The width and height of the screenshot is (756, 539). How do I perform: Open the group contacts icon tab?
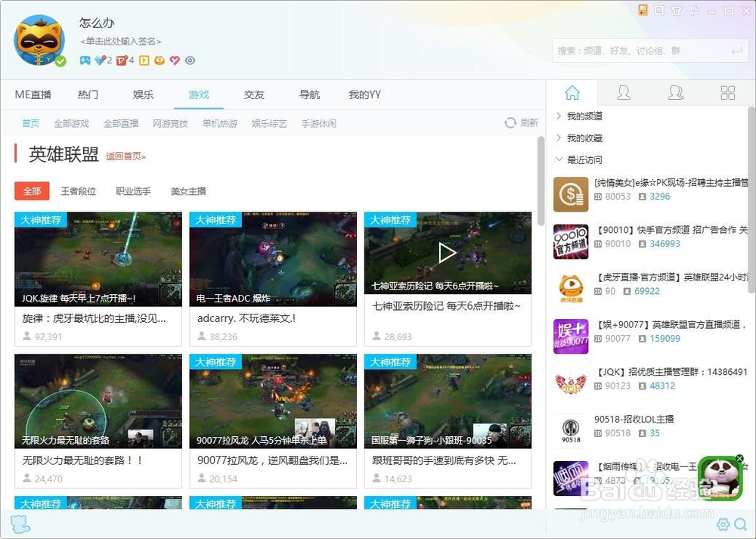[675, 92]
